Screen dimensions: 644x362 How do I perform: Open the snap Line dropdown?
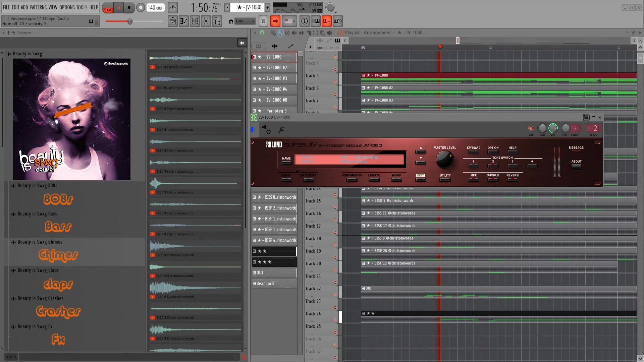tap(245, 21)
